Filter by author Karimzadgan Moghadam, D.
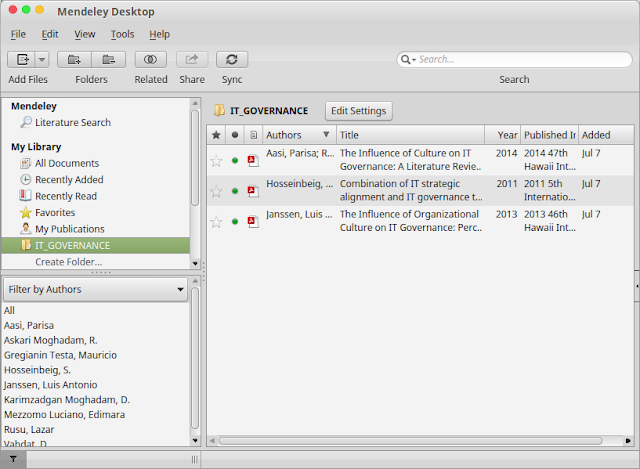This screenshot has height=469, width=640. (67, 400)
